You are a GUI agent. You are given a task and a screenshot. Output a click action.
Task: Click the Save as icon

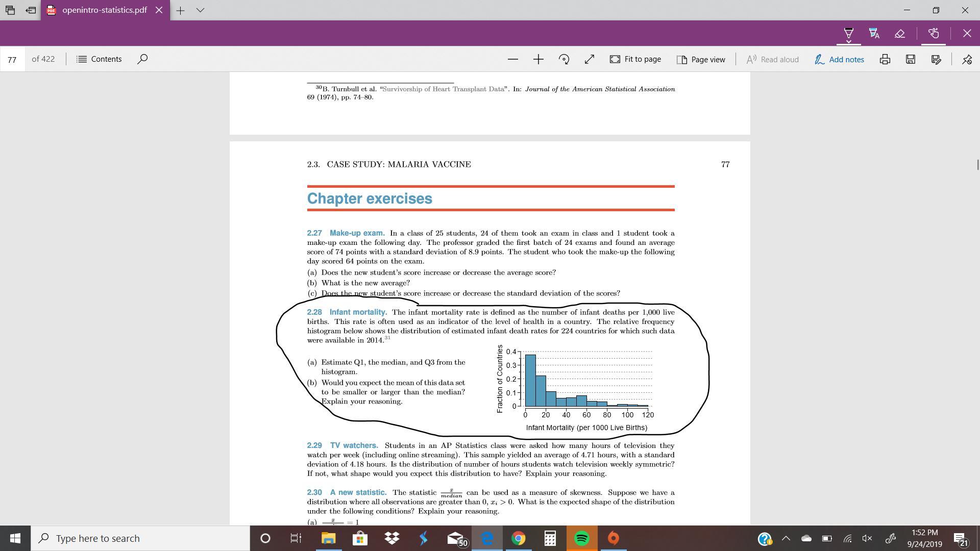click(x=936, y=59)
